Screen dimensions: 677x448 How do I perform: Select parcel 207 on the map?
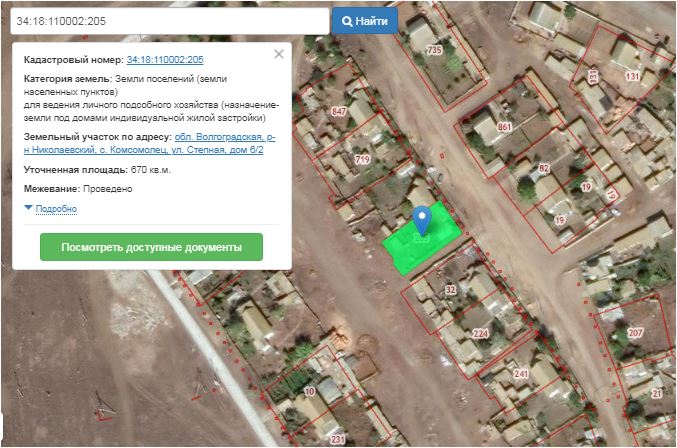[x=634, y=332]
